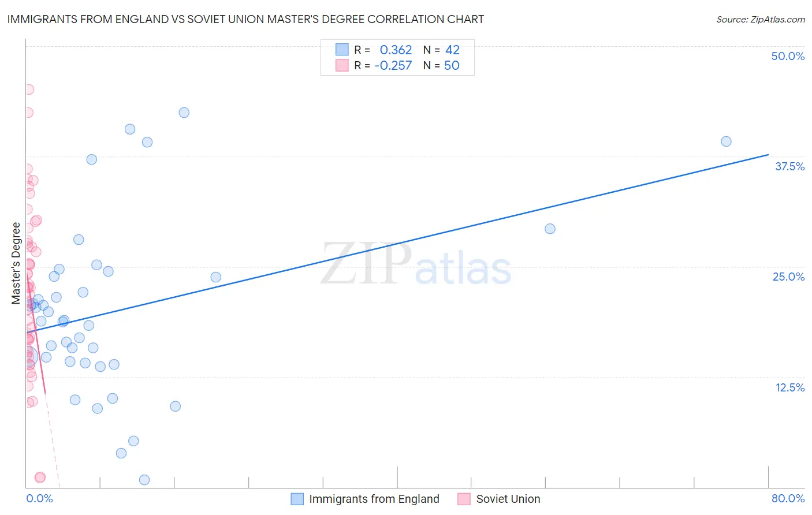Viewport: 812px width, 515px height.
Task: Click the N = 42 statistic text
Action: 441,50
